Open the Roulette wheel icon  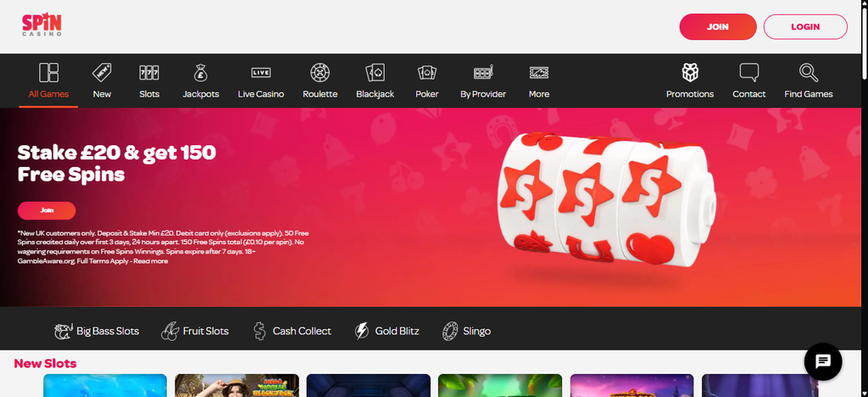click(320, 73)
